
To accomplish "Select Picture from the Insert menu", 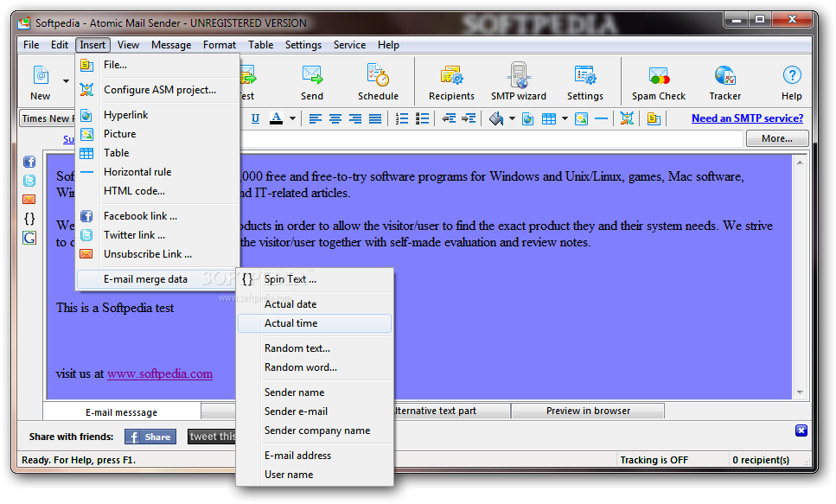I will (158, 134).
